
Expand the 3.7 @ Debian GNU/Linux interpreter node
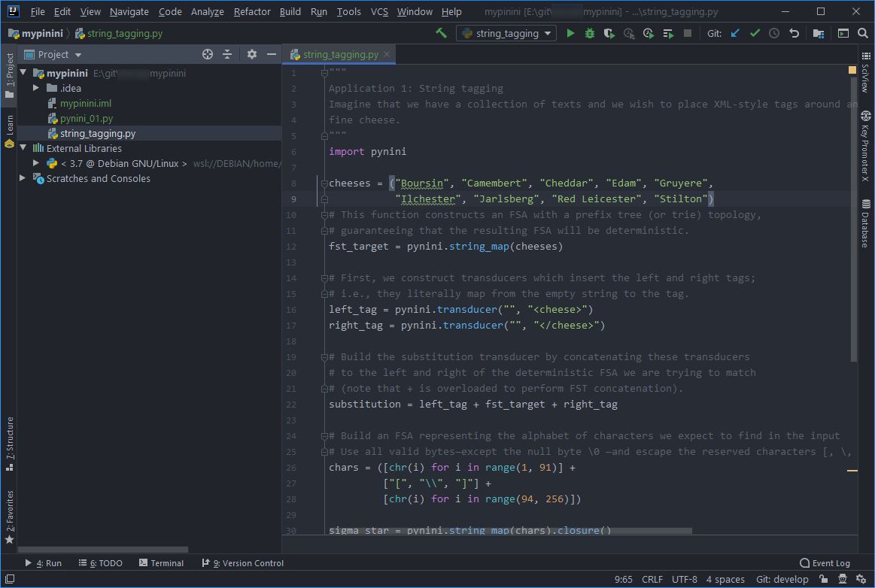pos(35,163)
